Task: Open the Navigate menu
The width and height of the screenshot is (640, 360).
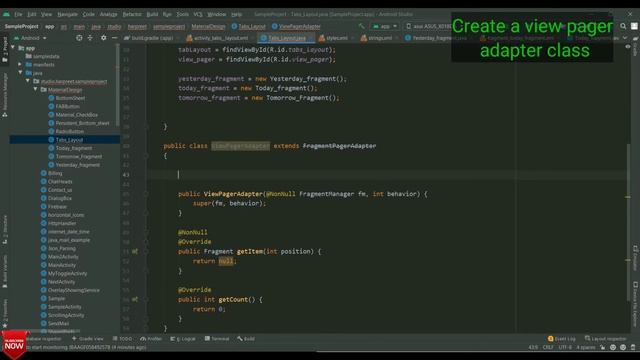Action: click(x=67, y=14)
